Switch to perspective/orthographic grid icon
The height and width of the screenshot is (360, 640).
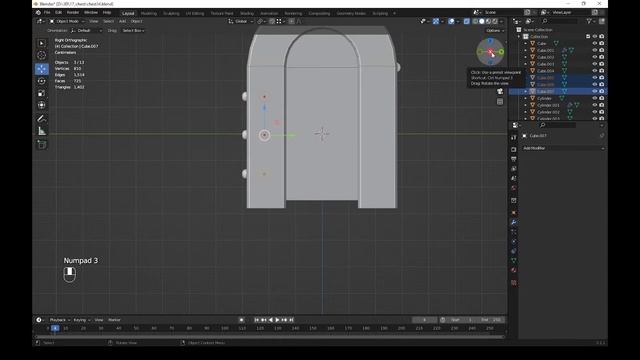[500, 102]
